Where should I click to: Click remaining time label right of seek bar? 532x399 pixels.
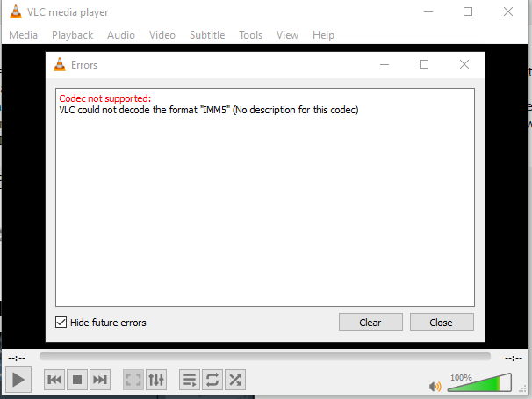pos(514,358)
